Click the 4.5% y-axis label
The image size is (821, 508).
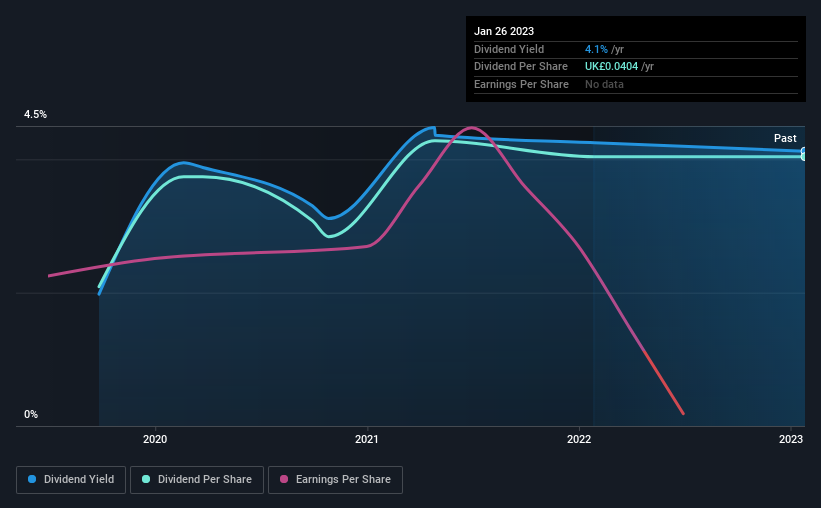35,114
